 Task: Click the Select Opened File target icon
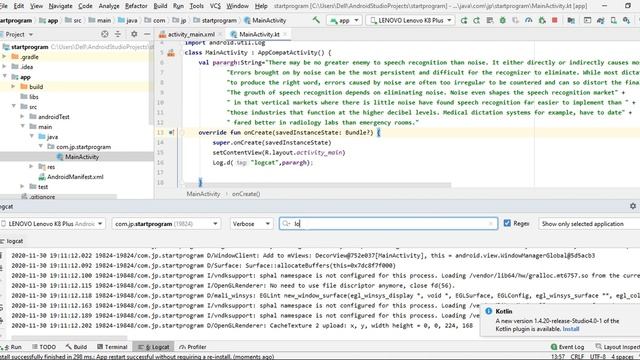104,34
